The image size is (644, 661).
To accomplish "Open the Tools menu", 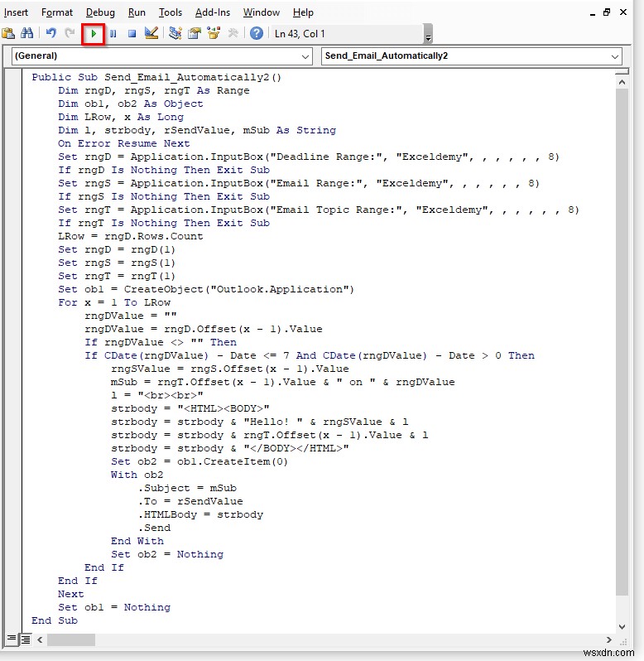I will 171,12.
